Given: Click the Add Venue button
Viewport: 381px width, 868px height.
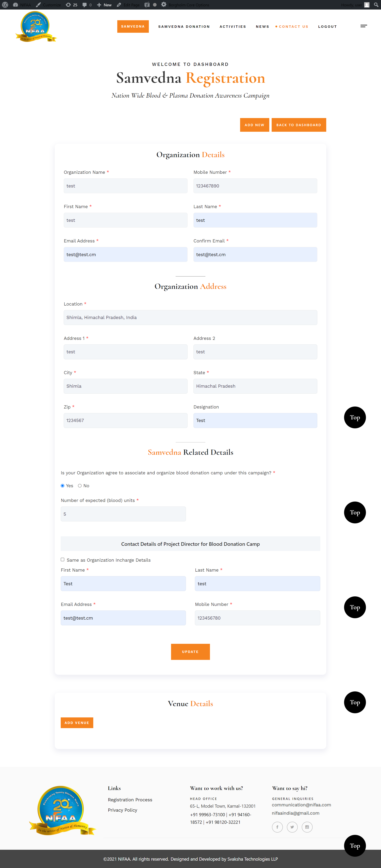Looking at the screenshot, I should (x=77, y=722).
